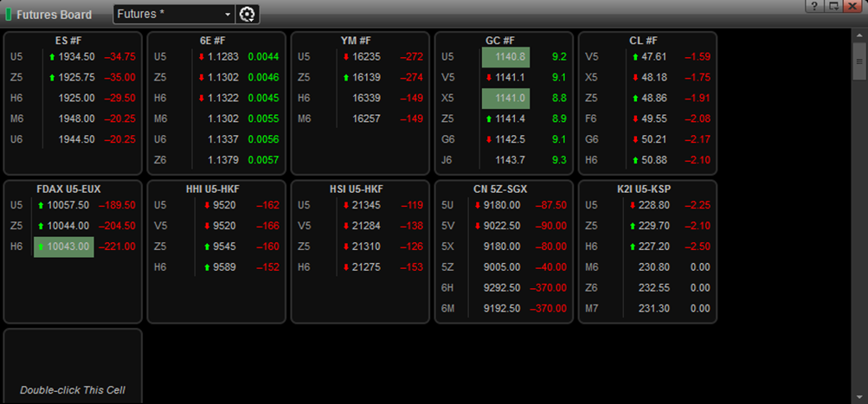Open the help question mark button
Image resolution: width=868 pixels, height=404 pixels.
813,6
